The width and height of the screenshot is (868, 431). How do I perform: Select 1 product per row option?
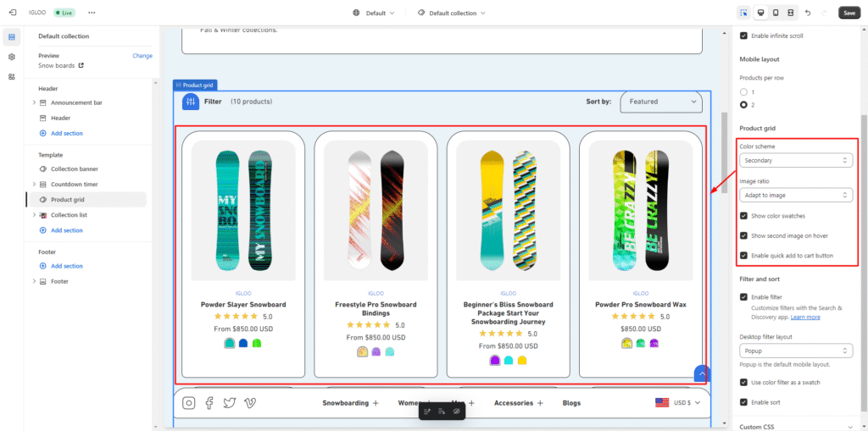[x=744, y=91]
